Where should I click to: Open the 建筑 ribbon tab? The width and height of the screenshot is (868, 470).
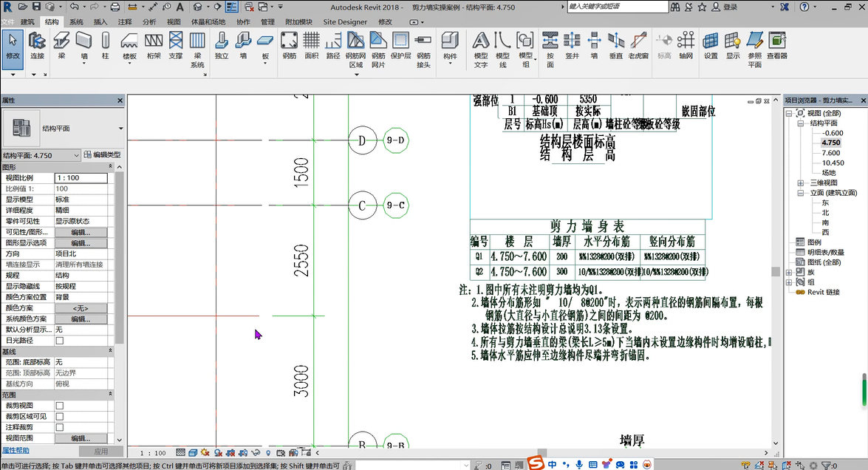27,21
